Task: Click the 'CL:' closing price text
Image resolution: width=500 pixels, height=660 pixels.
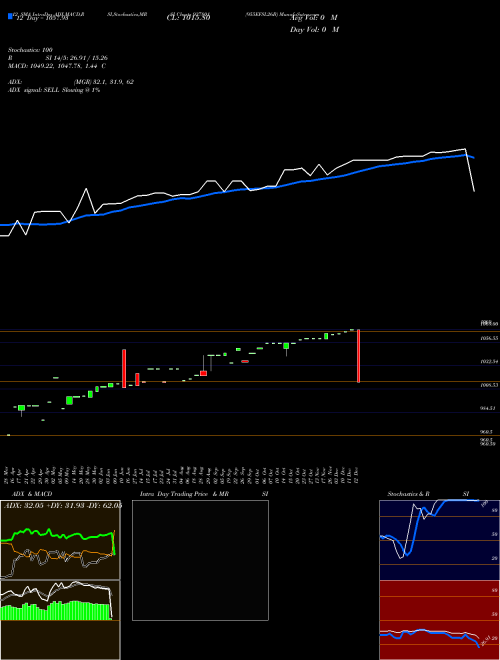Action: (188, 18)
